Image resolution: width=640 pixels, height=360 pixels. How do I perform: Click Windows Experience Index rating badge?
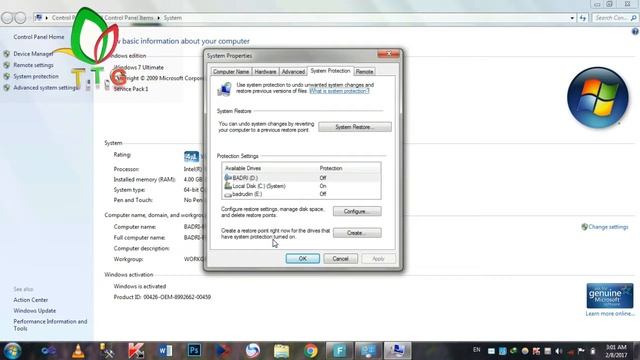click(191, 156)
